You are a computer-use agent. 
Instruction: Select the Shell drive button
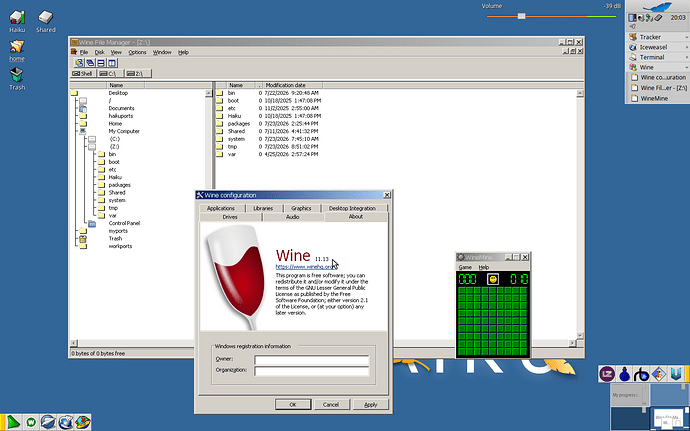[83, 74]
